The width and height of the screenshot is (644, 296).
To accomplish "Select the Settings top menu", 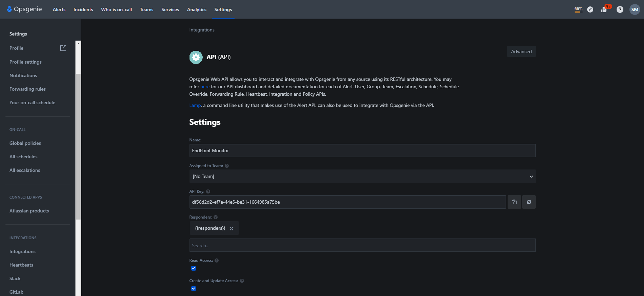I will [x=223, y=9].
